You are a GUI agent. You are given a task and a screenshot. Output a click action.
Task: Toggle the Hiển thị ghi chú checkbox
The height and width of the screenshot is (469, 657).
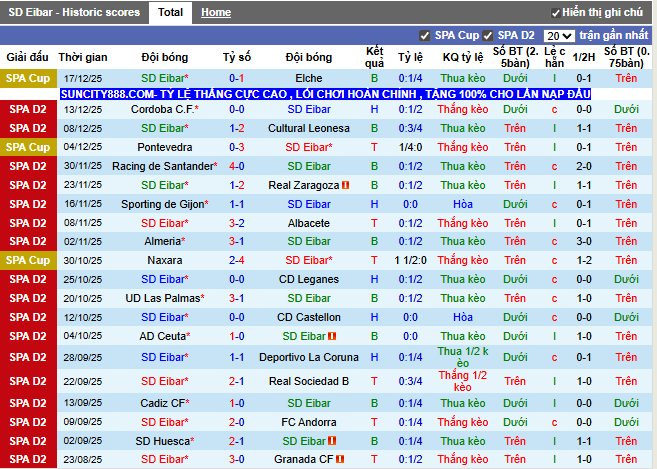[556, 13]
